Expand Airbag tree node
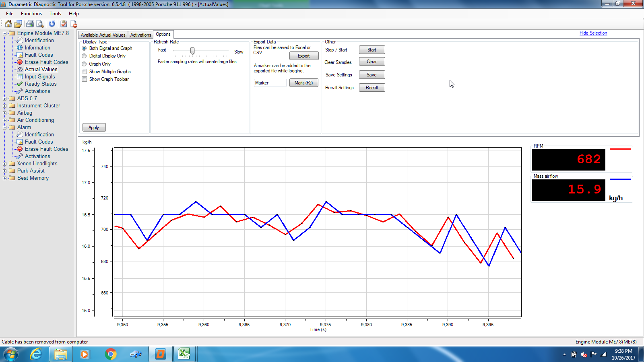 [x=5, y=113]
